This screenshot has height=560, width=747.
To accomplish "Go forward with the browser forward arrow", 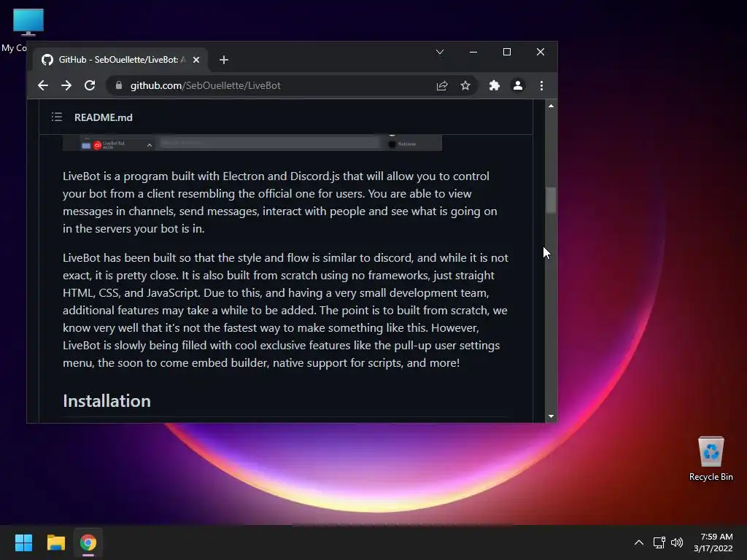I will pyautogui.click(x=66, y=86).
